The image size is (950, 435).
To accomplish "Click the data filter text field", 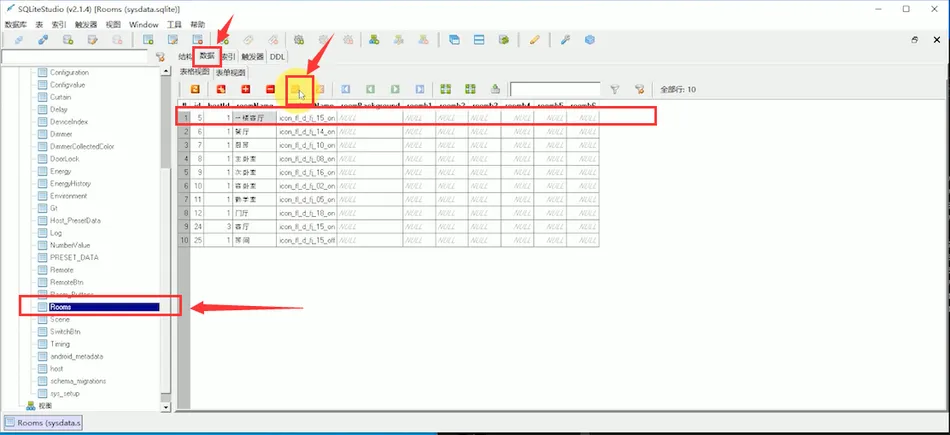I will click(x=555, y=89).
